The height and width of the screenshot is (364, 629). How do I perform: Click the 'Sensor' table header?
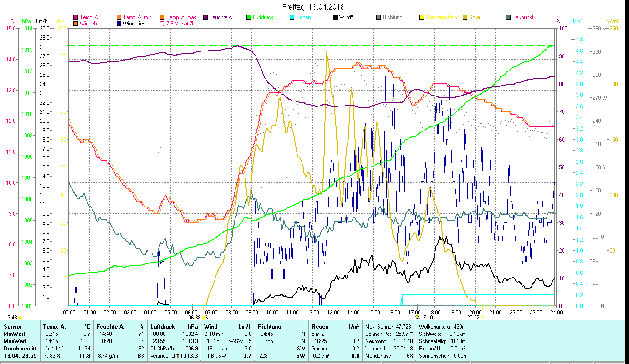point(12,327)
